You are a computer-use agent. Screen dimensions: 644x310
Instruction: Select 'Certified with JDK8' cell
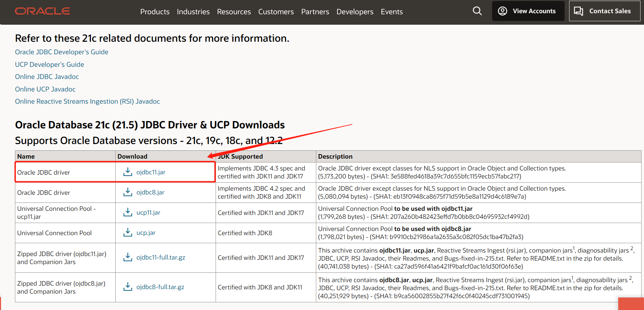tap(266, 233)
